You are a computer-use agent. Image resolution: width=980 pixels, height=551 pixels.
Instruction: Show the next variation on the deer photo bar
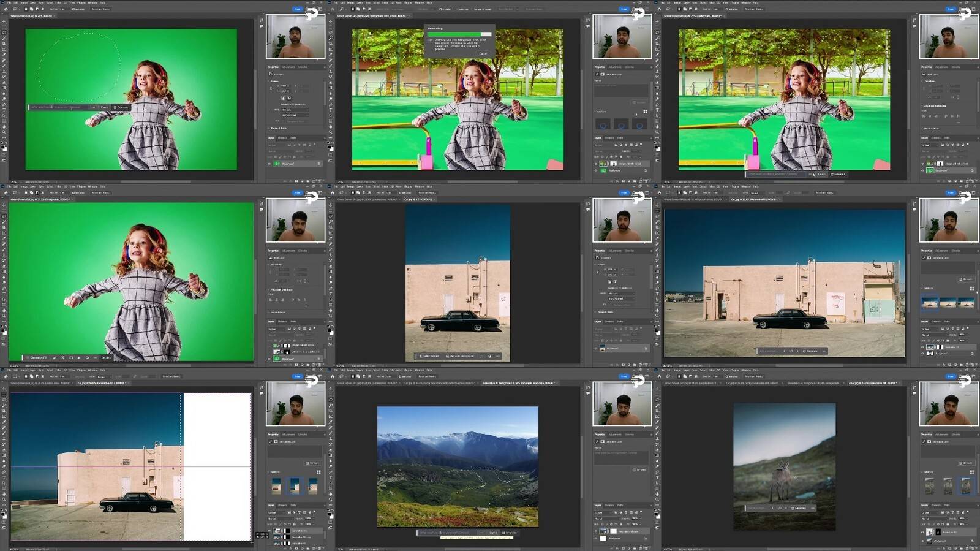tap(786, 508)
